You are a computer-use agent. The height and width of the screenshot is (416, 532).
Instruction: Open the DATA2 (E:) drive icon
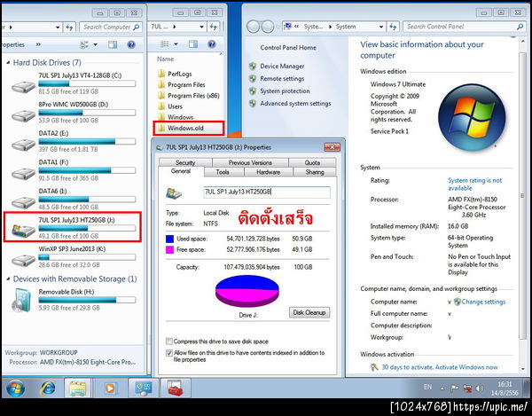coord(23,145)
